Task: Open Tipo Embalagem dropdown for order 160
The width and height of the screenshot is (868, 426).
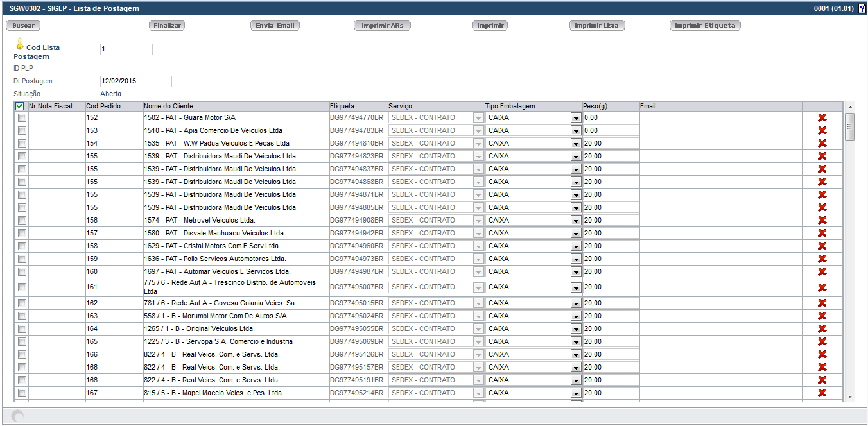Action: coord(575,272)
